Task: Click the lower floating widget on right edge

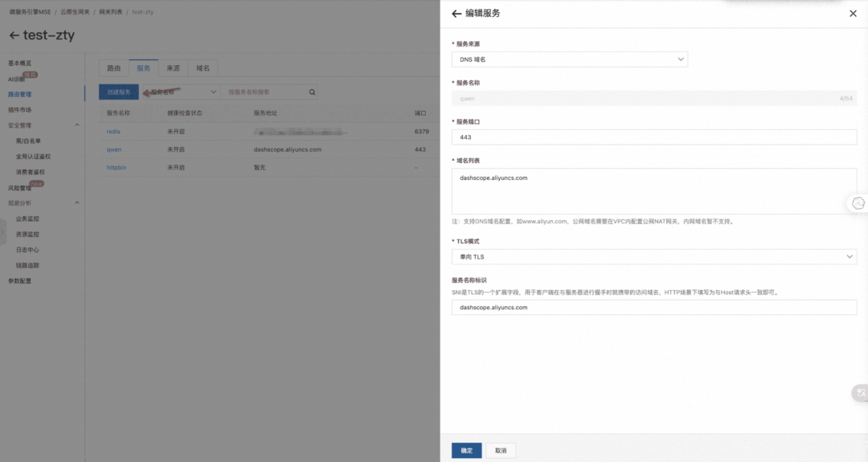Action: pyautogui.click(x=860, y=393)
